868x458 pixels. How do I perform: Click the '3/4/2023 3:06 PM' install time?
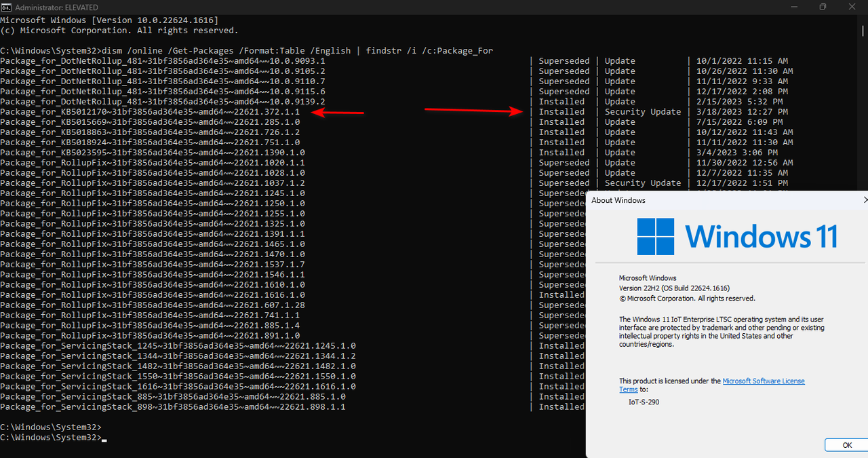point(736,153)
